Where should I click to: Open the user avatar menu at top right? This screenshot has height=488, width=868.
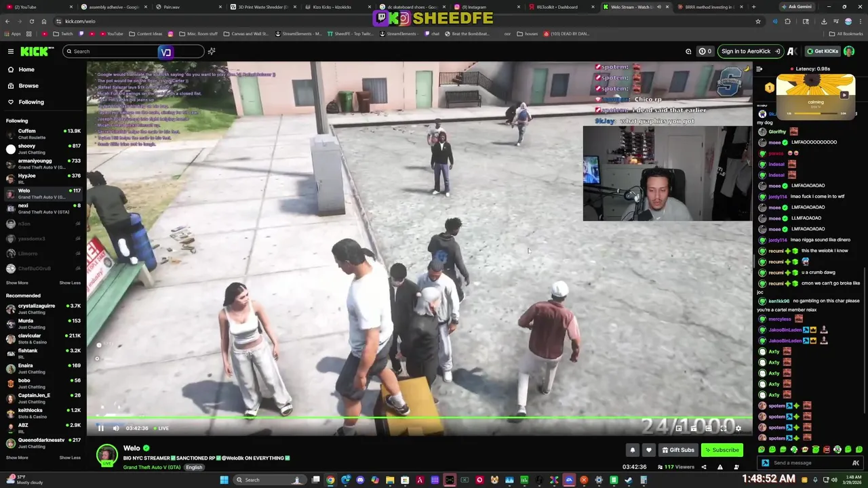click(x=849, y=52)
